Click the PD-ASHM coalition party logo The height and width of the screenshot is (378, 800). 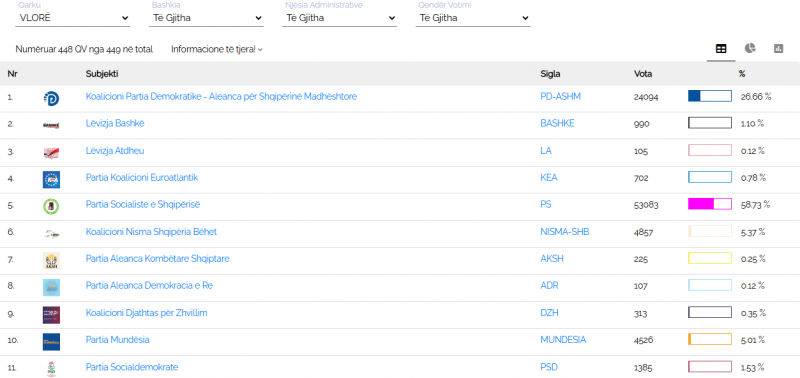pos(52,97)
